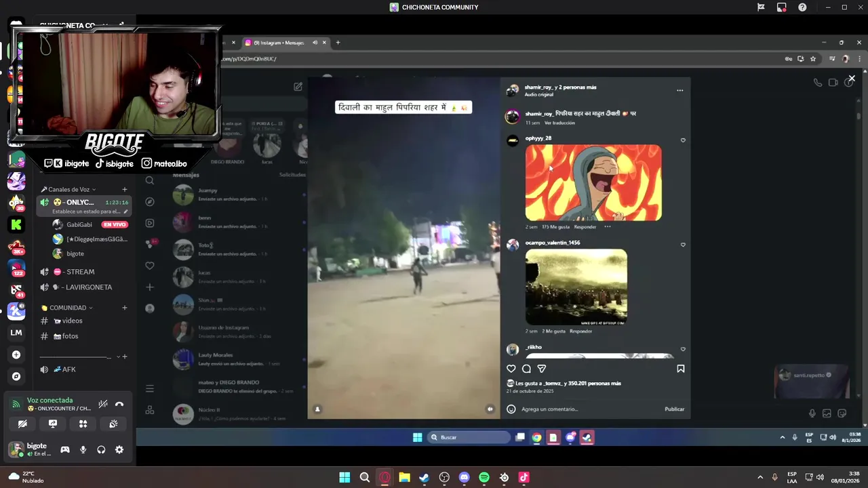Click Ver traducción under caption
Screen dimensions: 868x488
[x=559, y=123]
